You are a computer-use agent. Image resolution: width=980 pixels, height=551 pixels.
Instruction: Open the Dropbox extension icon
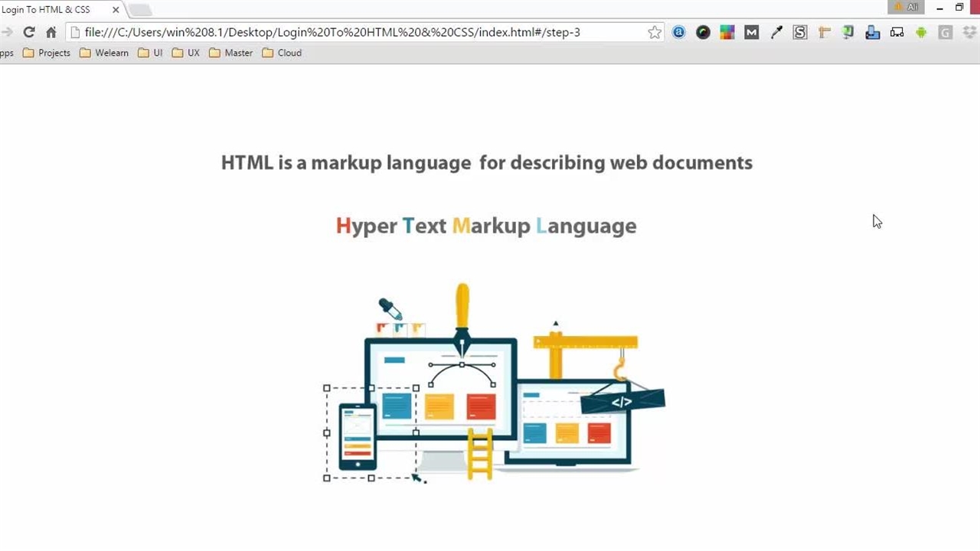pos(968,32)
